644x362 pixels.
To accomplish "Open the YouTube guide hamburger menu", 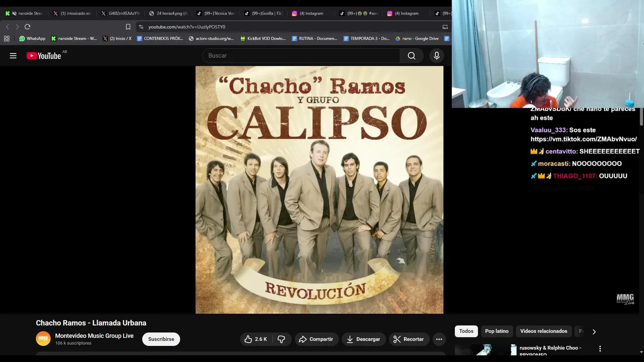I will pyautogui.click(x=13, y=56).
